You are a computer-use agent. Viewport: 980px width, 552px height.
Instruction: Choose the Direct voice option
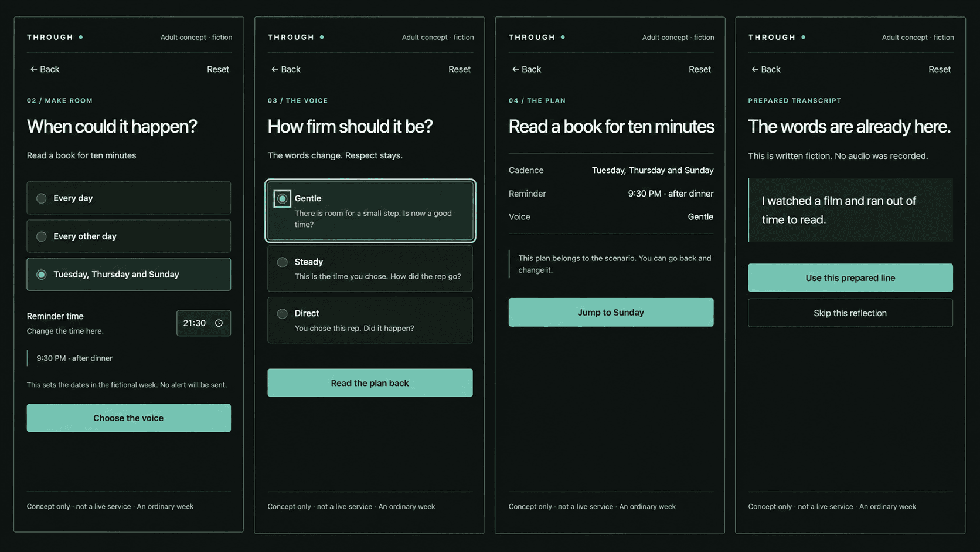click(x=370, y=320)
